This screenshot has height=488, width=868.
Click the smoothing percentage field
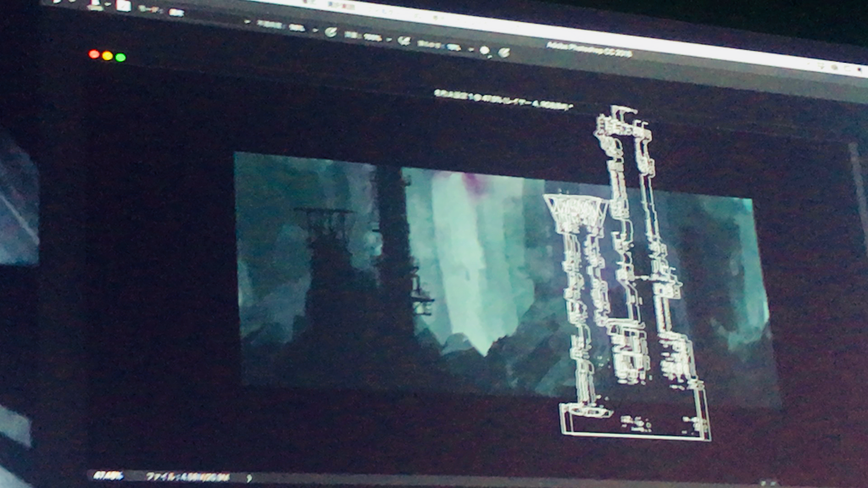453,47
